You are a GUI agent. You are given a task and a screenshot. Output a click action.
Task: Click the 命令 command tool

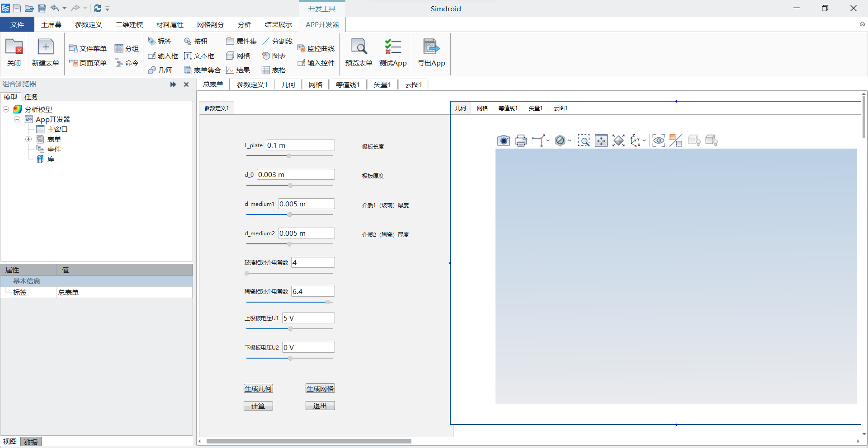pyautogui.click(x=127, y=63)
